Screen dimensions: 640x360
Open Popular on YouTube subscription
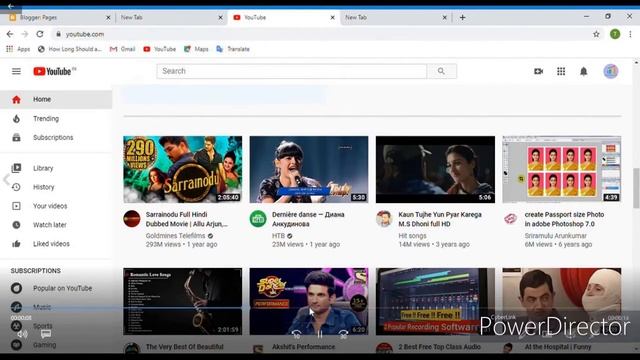tap(56, 288)
